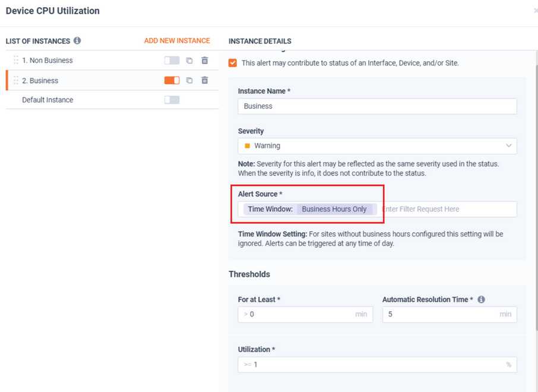Image resolution: width=538 pixels, height=392 pixels.
Task: Click the orange Warning severity swatch
Action: coord(248,146)
